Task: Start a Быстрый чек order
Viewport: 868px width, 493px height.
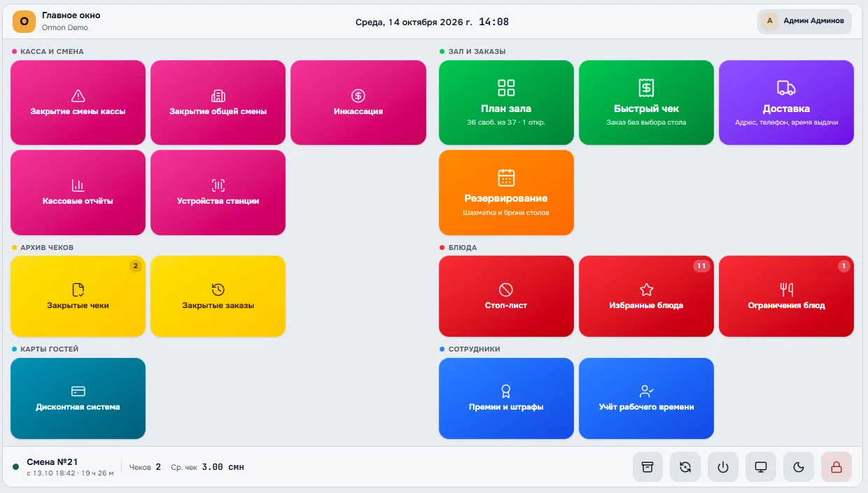Action: pos(646,102)
